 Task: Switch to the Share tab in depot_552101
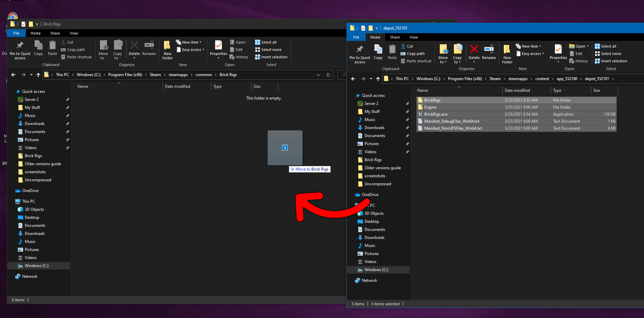(x=395, y=37)
